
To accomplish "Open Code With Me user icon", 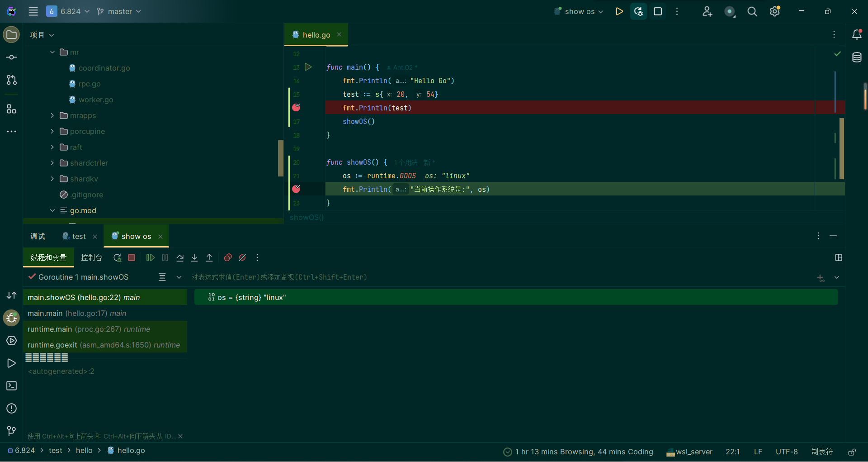I will [x=707, y=11].
